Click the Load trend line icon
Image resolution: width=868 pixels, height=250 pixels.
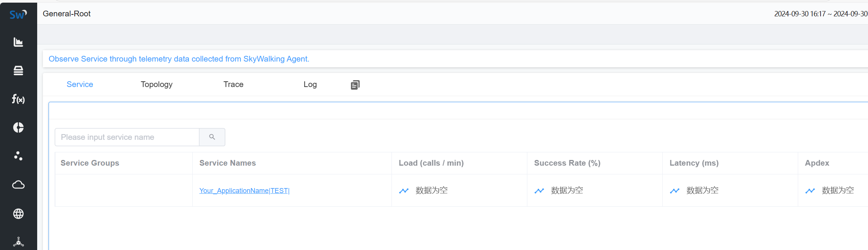pyautogui.click(x=404, y=191)
